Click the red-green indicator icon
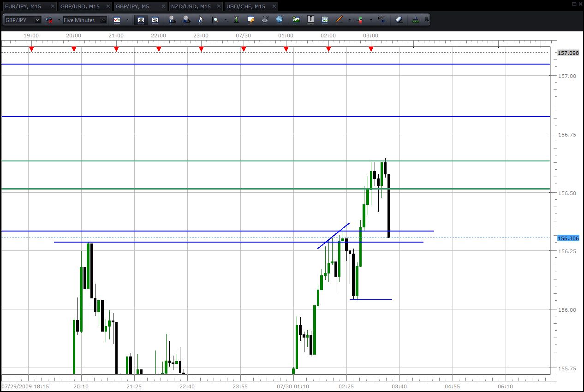 pos(360,20)
